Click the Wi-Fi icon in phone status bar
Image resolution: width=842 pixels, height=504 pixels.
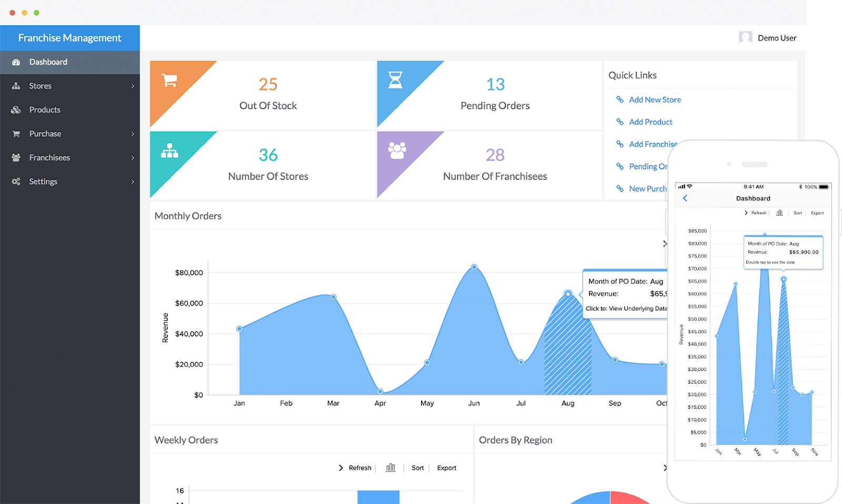click(689, 186)
